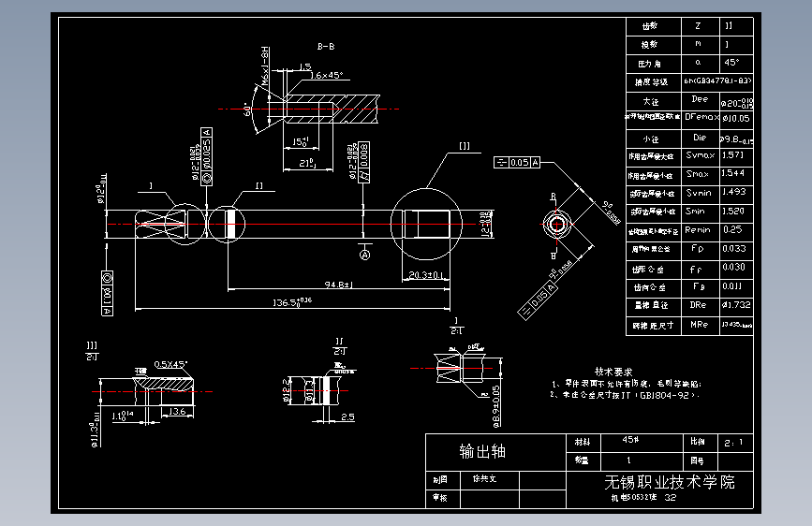Screen dimensions: 812x526
Task: Select the table value "0.033"
Action: pyautogui.click(x=734, y=249)
